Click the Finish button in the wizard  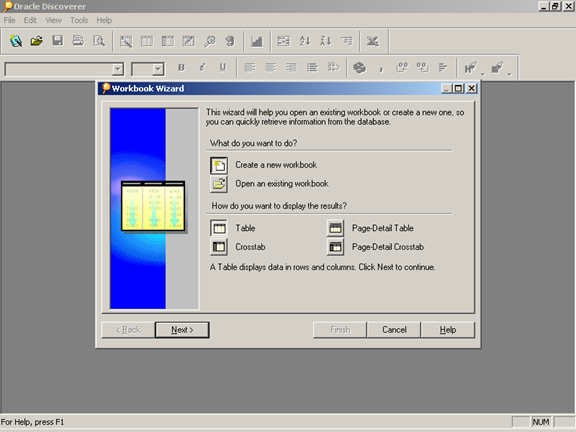pyautogui.click(x=340, y=330)
